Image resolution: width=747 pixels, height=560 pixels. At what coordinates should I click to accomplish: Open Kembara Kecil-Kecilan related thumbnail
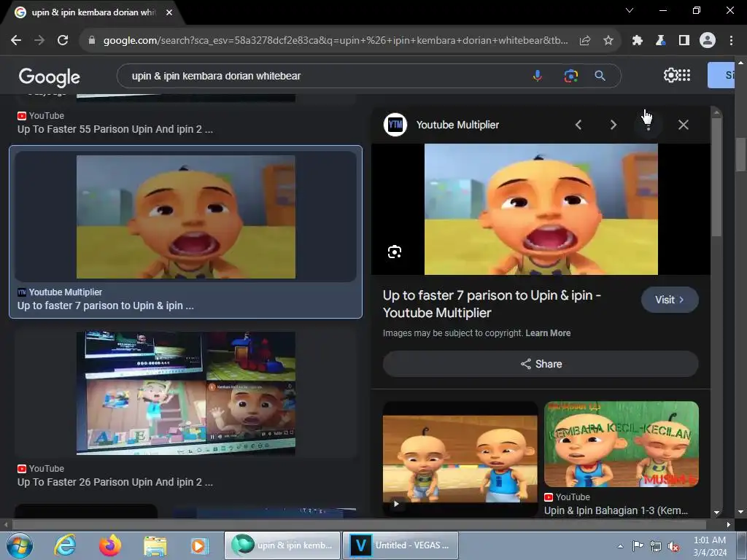tap(622, 444)
